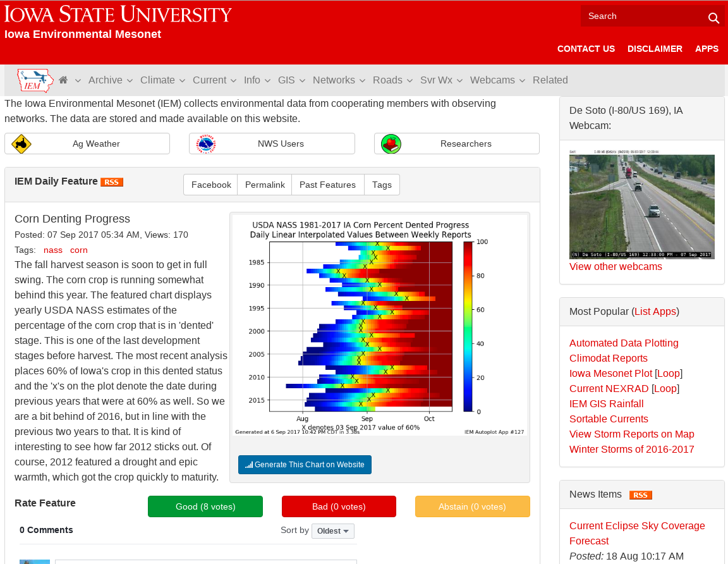Click the apple Researchers icon
Viewport: 728px width, 564px height.
click(391, 144)
